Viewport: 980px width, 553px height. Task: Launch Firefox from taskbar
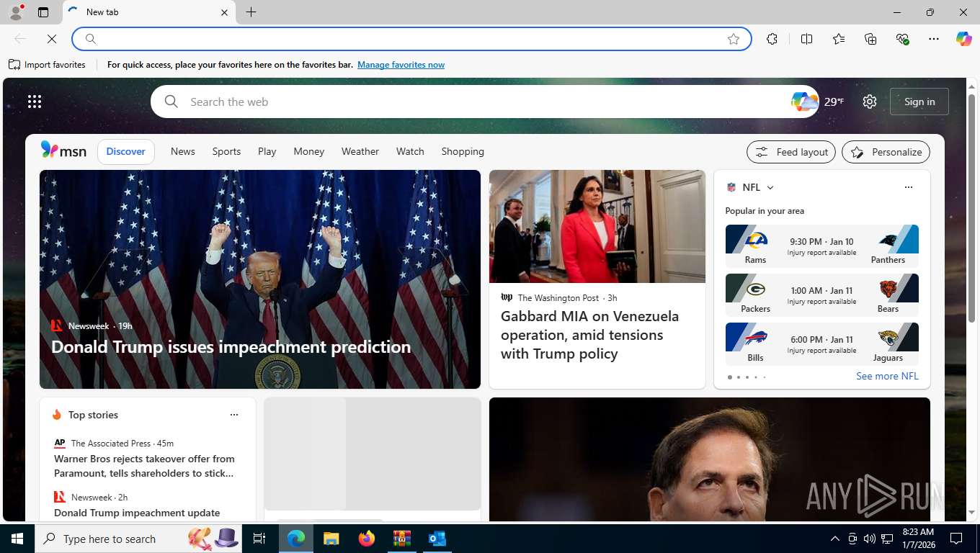(366, 539)
